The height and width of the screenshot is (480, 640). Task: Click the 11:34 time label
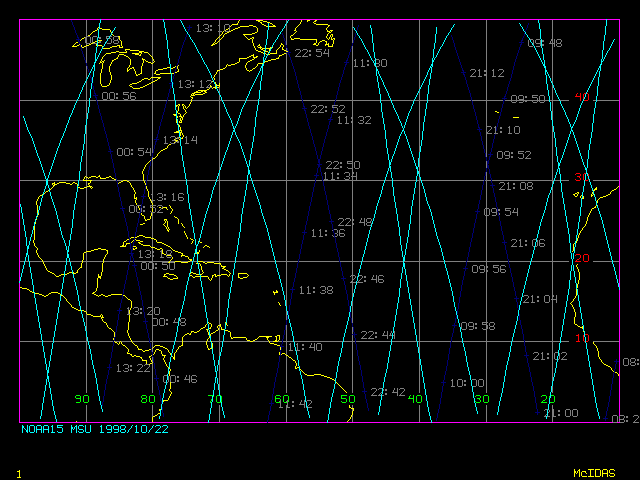340,176
